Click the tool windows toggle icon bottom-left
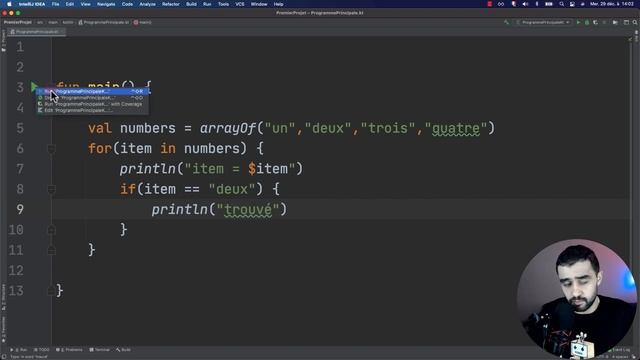 click(3, 357)
